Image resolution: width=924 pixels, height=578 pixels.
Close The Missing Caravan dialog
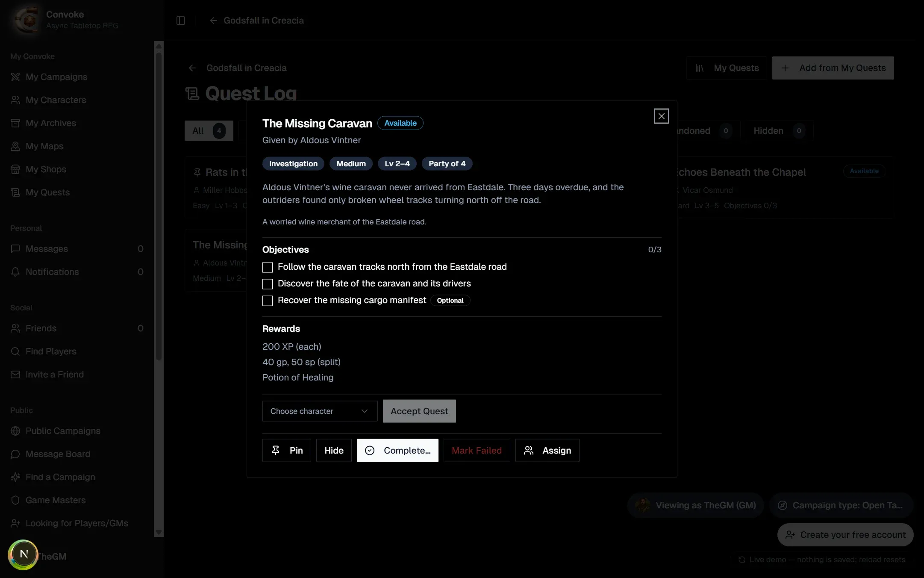pyautogui.click(x=661, y=116)
